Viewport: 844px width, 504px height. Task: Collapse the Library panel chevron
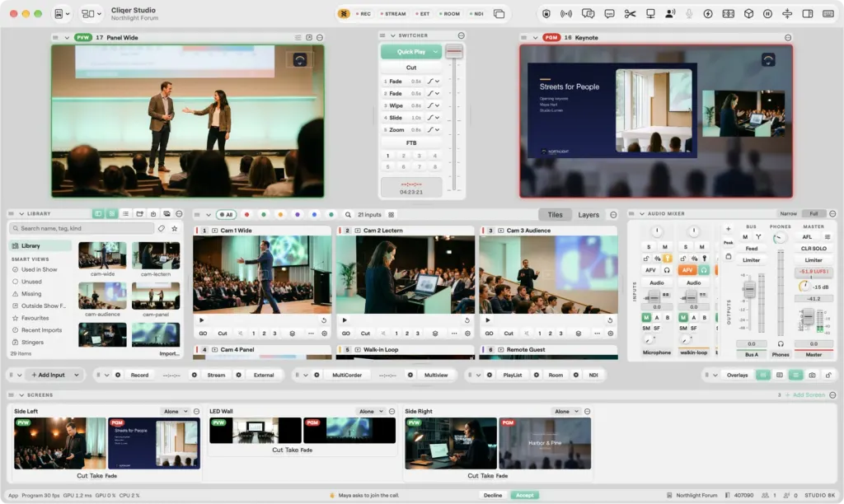pyautogui.click(x=21, y=214)
